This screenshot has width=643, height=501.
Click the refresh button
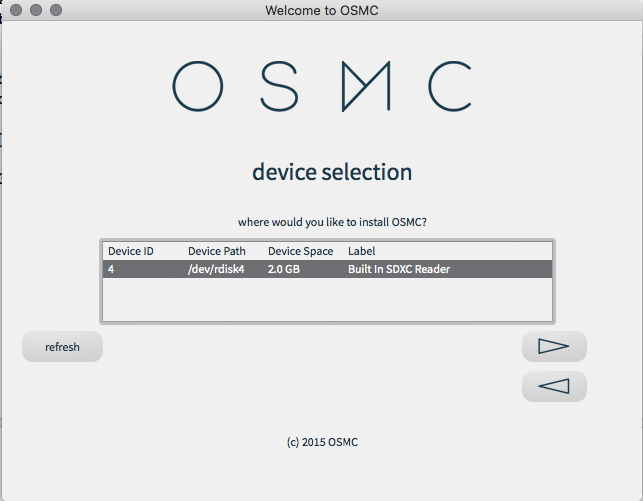pos(62,347)
